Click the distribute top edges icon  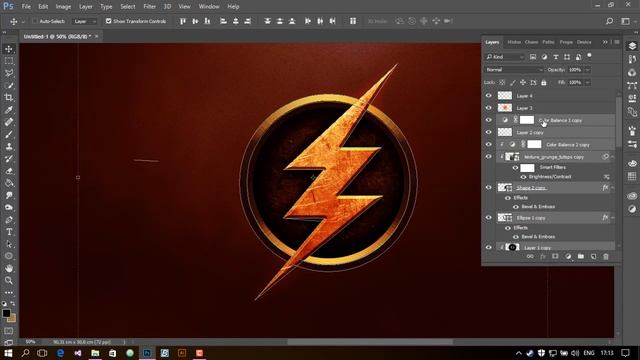[267, 21]
